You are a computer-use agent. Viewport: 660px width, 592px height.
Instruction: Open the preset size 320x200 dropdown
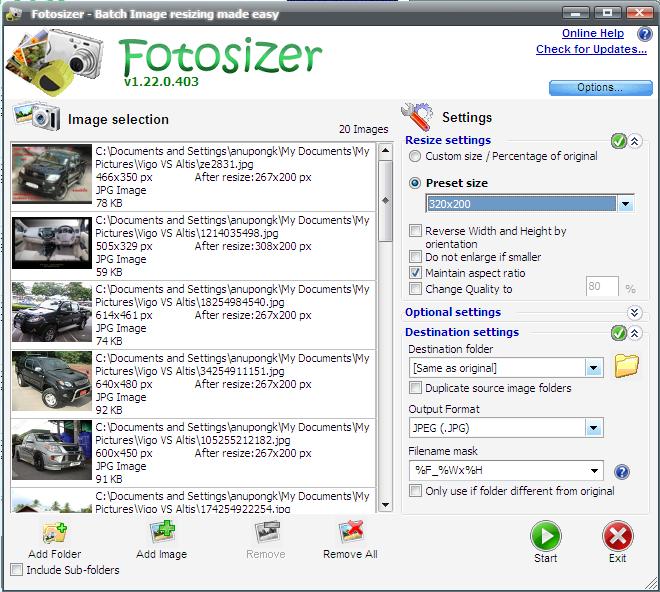click(x=625, y=204)
